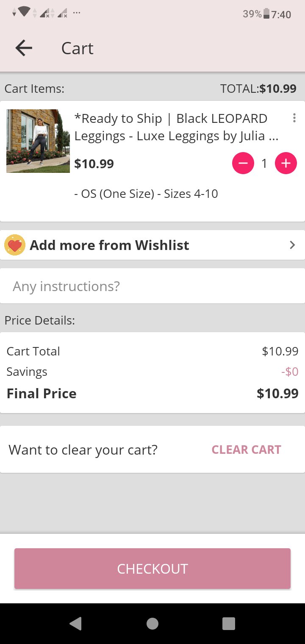Screen dimensions: 305x644
Task: Tap the wishlist heart icon
Action: (15, 245)
